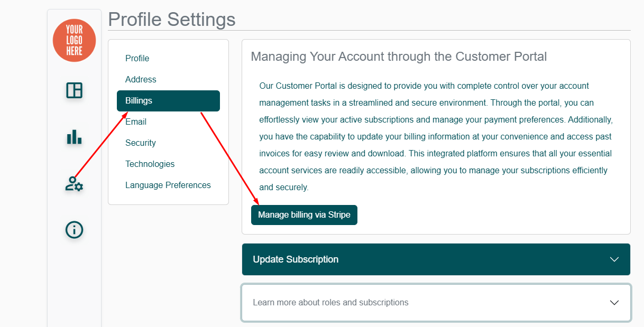Screen dimensions: 644x327
Task: Click the sidebar logo thumbnail
Action: pyautogui.click(x=74, y=40)
